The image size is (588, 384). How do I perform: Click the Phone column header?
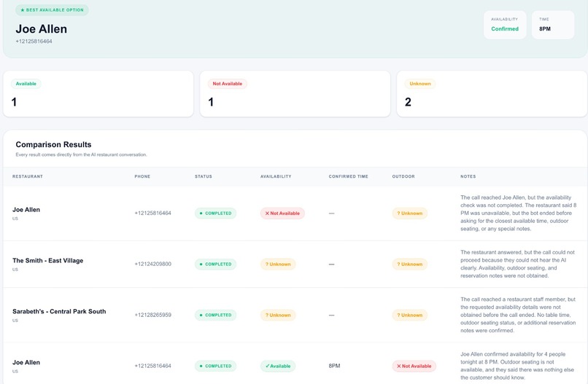pyautogui.click(x=142, y=176)
